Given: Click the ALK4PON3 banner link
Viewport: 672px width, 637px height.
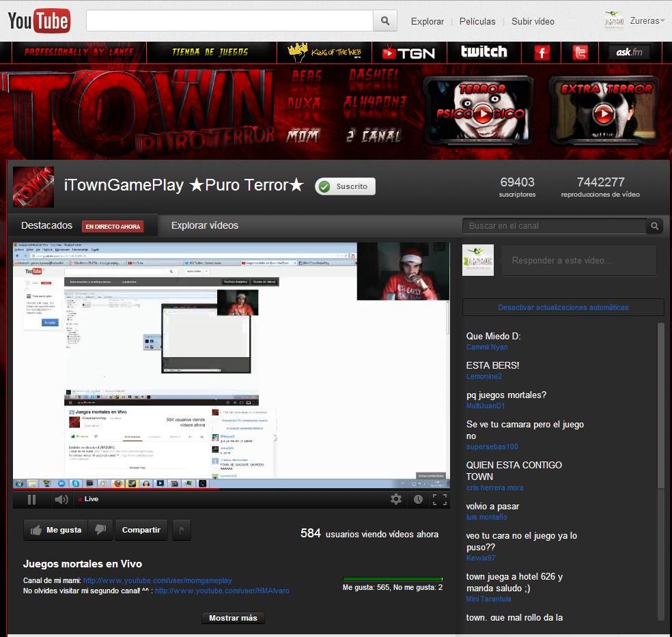Looking at the screenshot, I should [374, 102].
